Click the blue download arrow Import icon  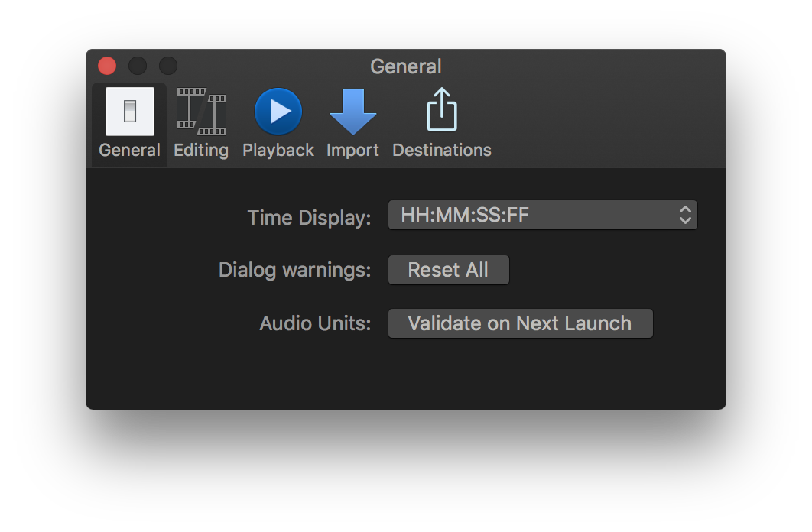click(352, 111)
